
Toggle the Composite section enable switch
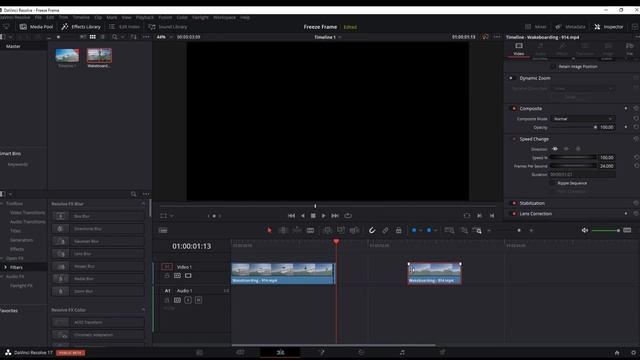click(x=513, y=109)
